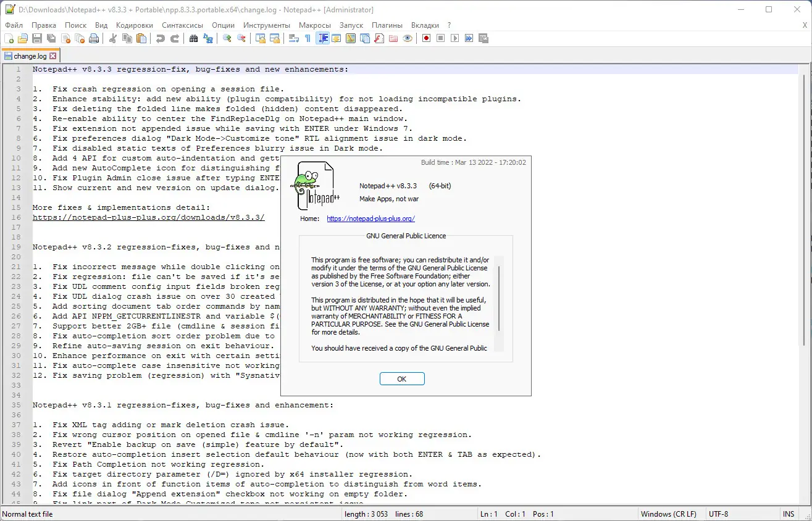The width and height of the screenshot is (812, 521).
Task: Zoom in using the magnifier plus icon
Action: 227,38
